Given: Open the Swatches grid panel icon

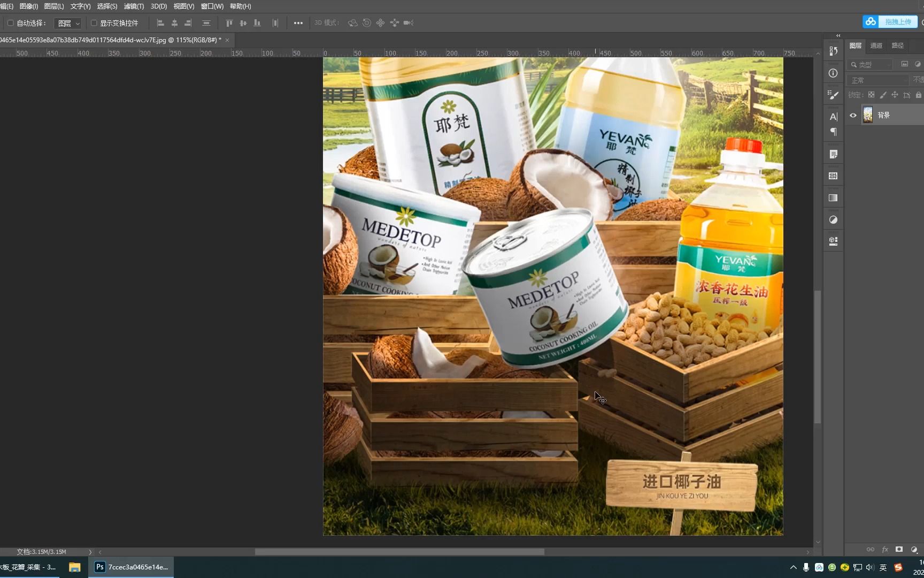Looking at the screenshot, I should click(x=833, y=176).
